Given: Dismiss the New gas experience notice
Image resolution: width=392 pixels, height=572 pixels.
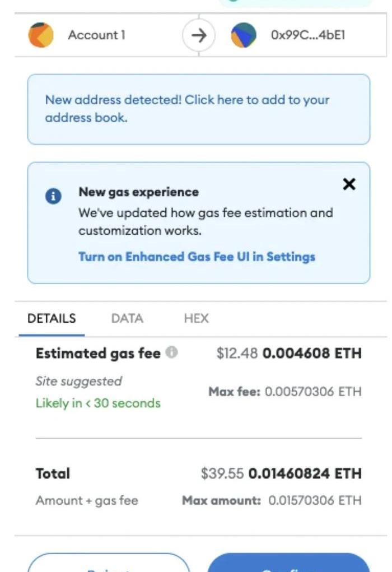Looking at the screenshot, I should tap(349, 184).
